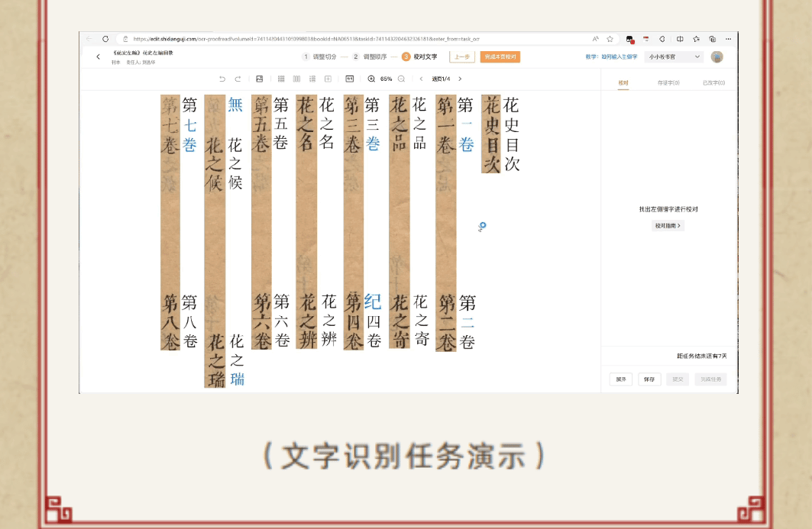Go to the previous page arrow
Image resolution: width=812 pixels, height=529 pixels.
tap(421, 79)
